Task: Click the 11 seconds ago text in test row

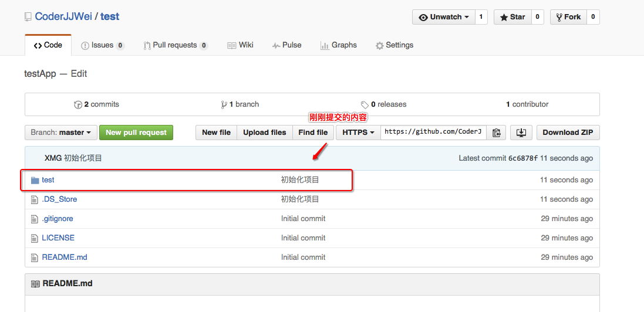Action: [x=567, y=180]
